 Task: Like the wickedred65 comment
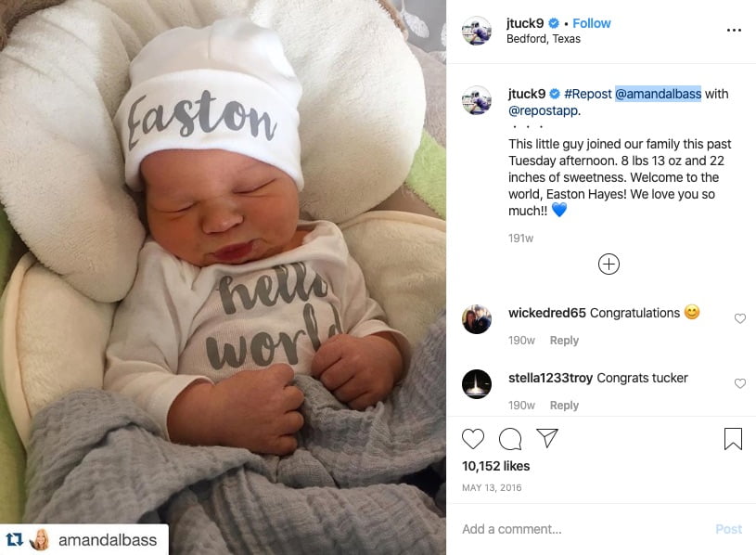740,318
